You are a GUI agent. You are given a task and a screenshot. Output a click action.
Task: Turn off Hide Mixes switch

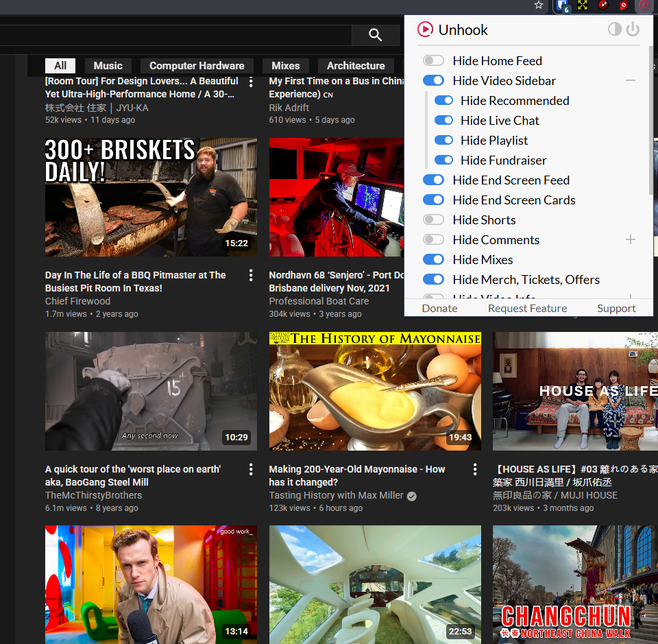point(433,259)
